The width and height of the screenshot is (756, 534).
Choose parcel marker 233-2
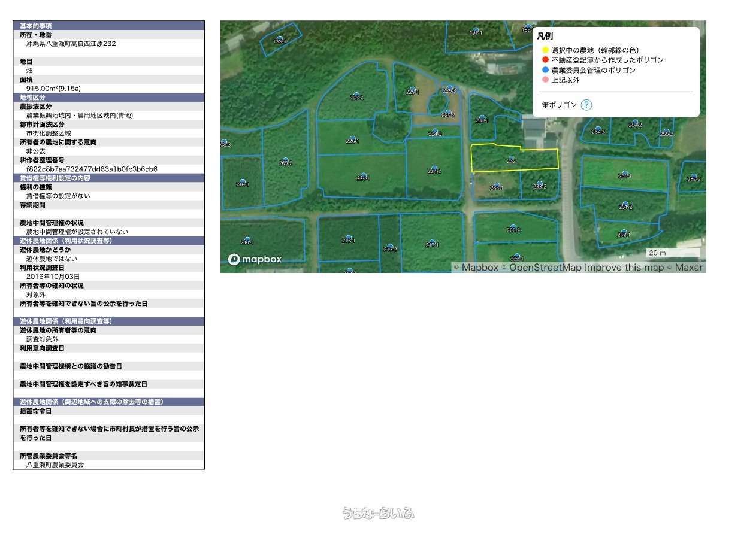540,185
